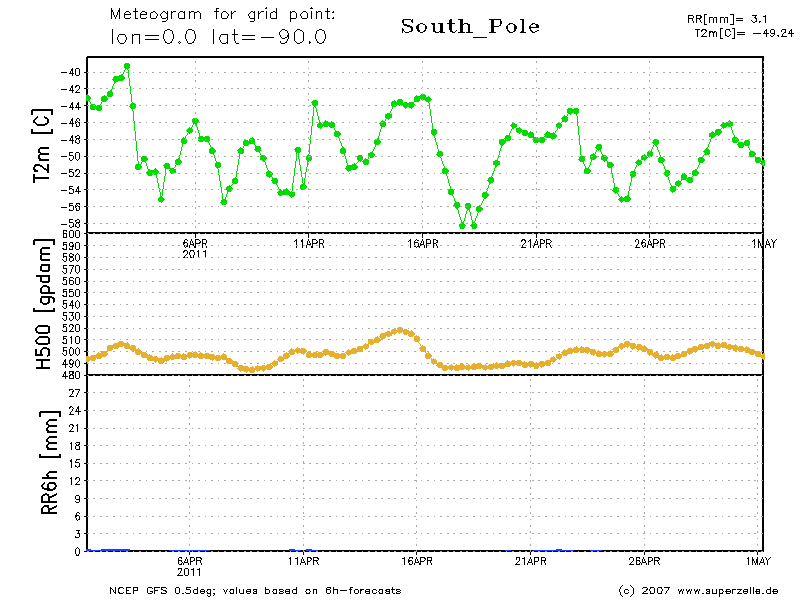The height and width of the screenshot is (600, 800).
Task: Click the highest green temperature data point
Action: (x=127, y=66)
